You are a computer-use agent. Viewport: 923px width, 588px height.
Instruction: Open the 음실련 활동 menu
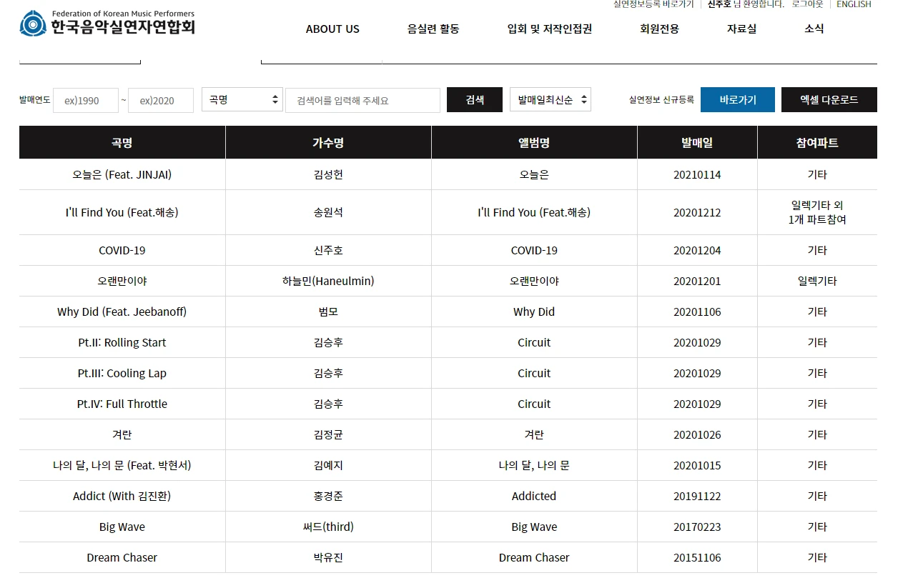(x=433, y=29)
